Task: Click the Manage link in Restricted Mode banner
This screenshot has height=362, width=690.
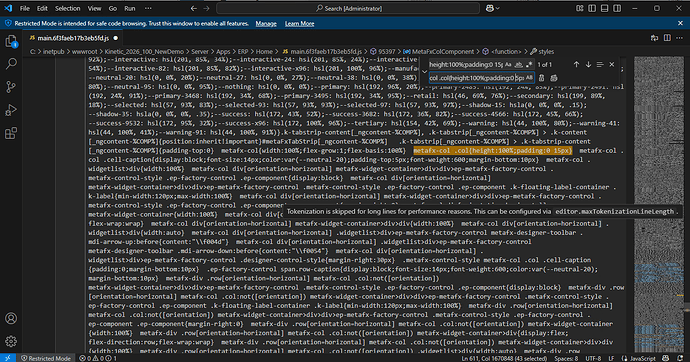Action: click(266, 23)
